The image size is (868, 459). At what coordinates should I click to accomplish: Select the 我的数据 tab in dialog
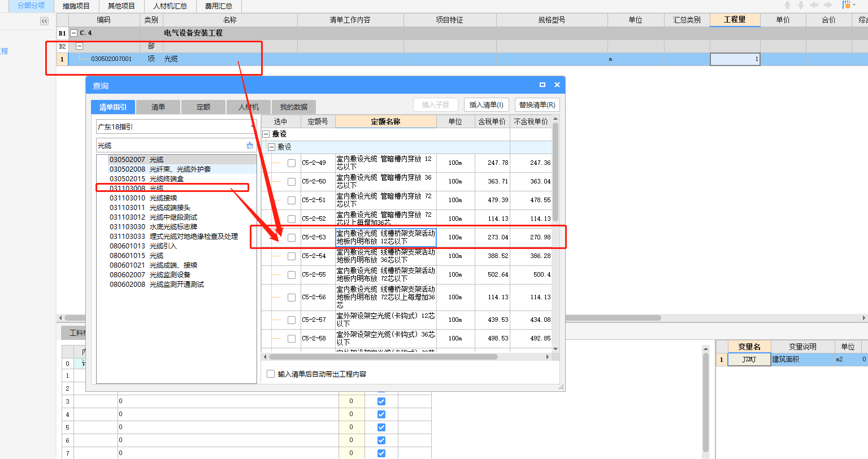tap(294, 107)
